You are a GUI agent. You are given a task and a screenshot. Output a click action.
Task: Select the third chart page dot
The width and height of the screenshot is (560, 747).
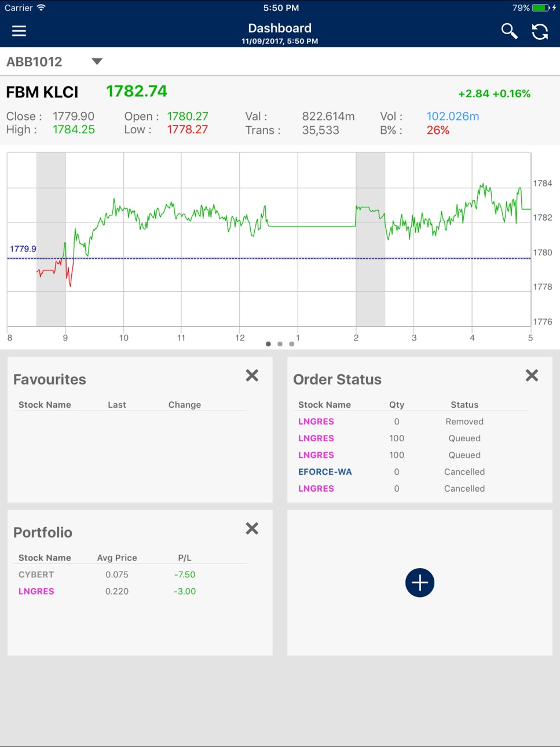pos(291,344)
